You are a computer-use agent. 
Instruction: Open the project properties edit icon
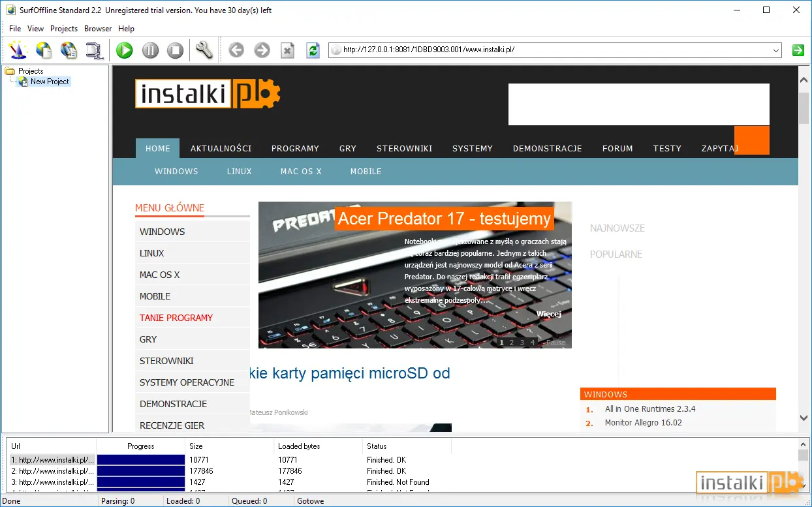(69, 50)
